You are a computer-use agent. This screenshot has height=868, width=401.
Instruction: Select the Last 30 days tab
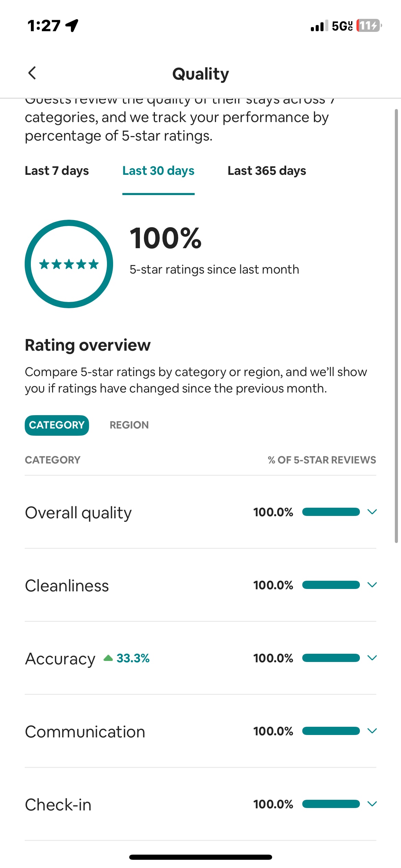158,171
